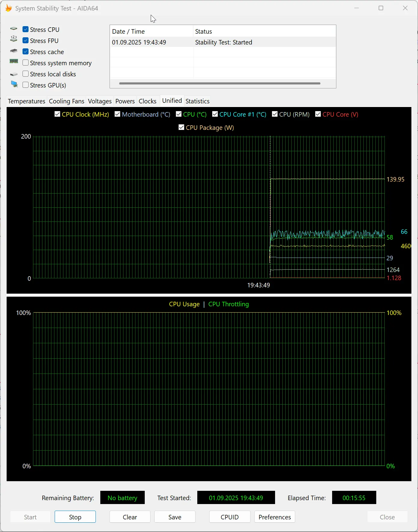The height and width of the screenshot is (532, 418).
Task: Select the Stability Test: Started log row
Action: [223, 42]
